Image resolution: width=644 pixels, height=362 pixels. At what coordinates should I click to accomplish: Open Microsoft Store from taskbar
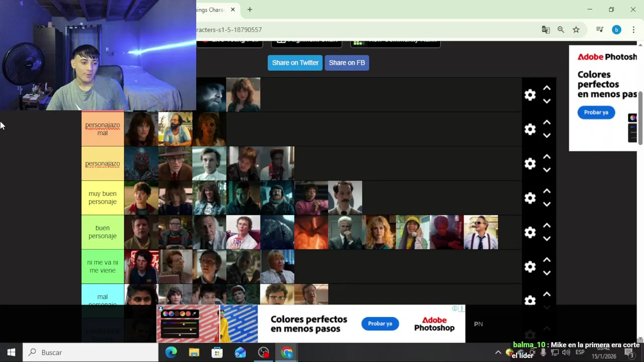(217, 352)
